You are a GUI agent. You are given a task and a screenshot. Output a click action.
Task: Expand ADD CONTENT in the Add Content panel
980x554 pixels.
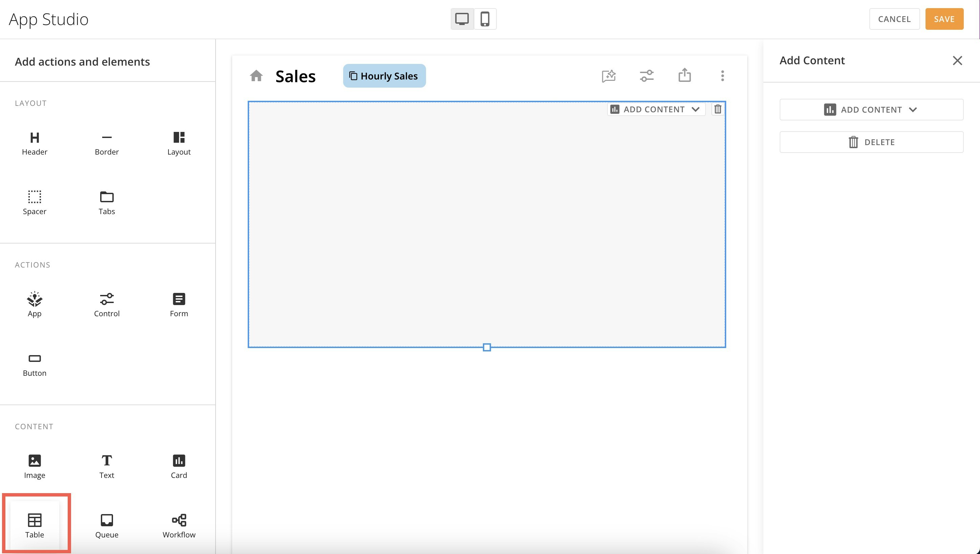871,110
